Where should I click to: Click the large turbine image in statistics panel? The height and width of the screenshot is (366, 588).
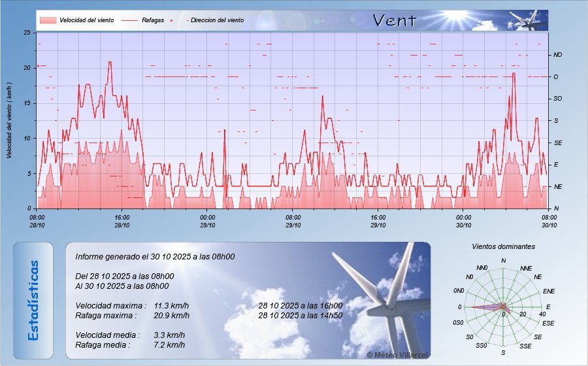point(385,294)
